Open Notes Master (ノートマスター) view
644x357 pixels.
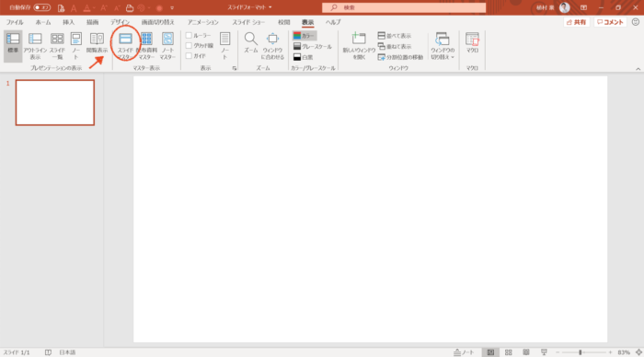coord(167,46)
